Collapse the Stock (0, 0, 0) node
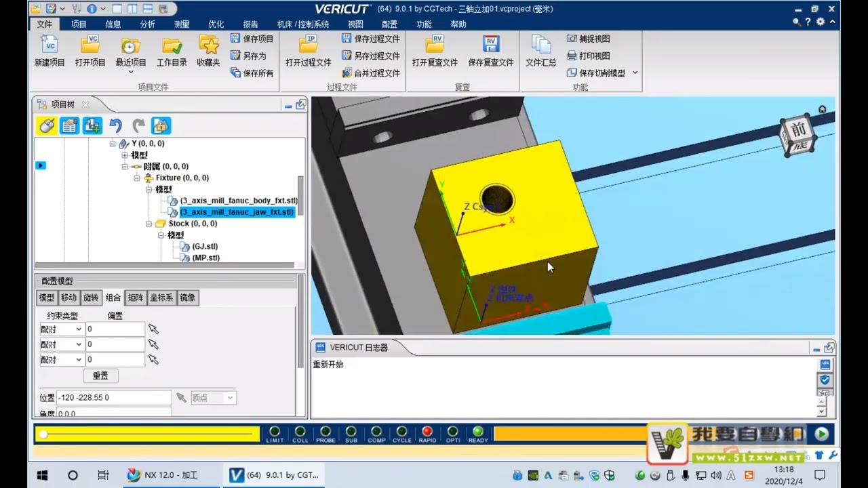The image size is (868, 488). pos(149,224)
